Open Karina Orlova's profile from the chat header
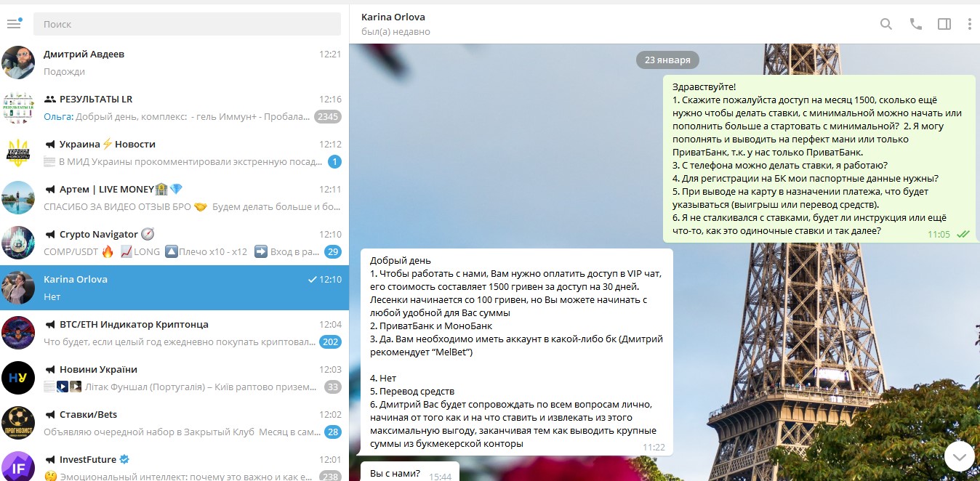Image resolution: width=980 pixels, height=481 pixels. point(393,17)
